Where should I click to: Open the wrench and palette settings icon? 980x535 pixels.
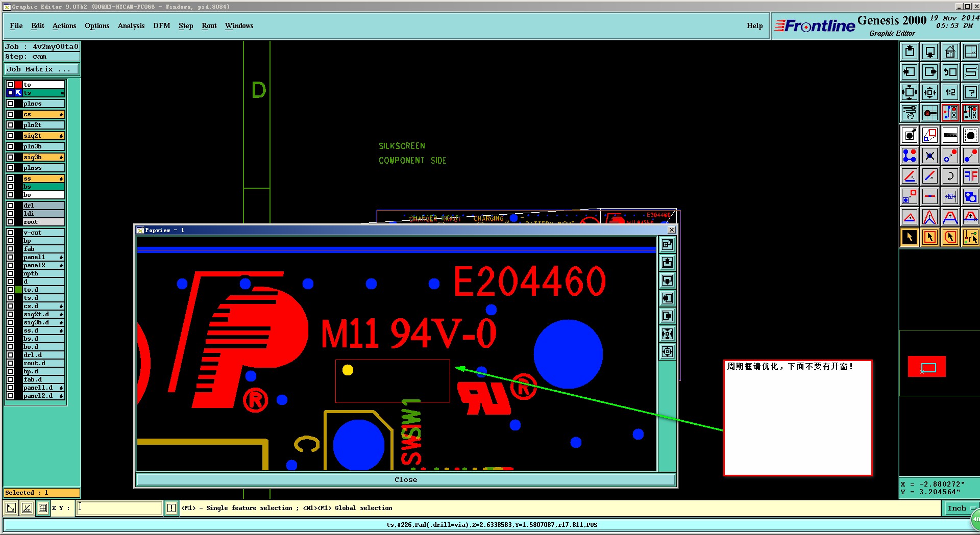910,113
